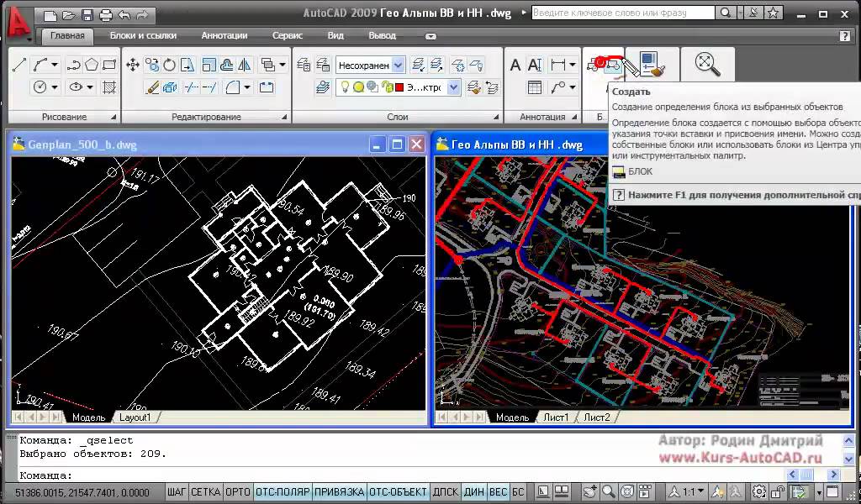Open the Array tool dropdown arrow
861x504 pixels.
283,66
